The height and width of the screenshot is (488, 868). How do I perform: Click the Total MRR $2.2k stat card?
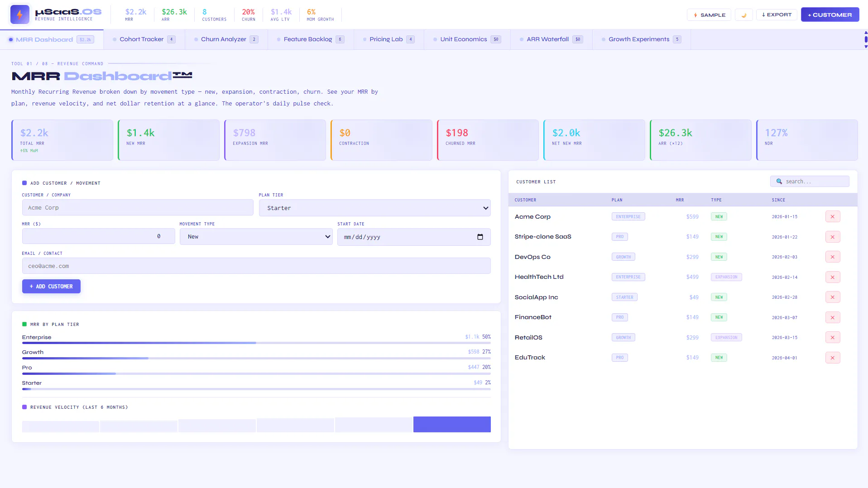[x=62, y=140]
